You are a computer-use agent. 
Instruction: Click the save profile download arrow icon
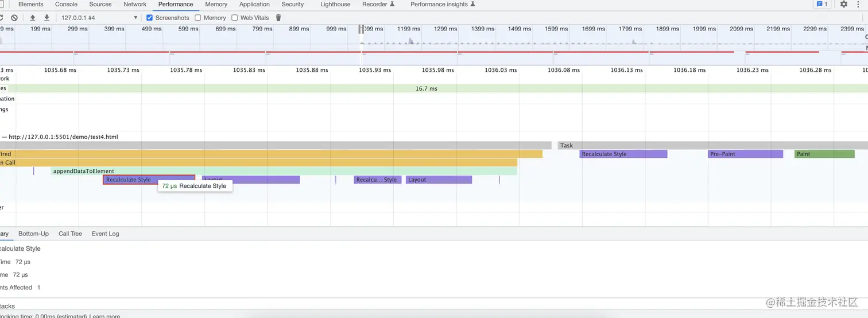pyautogui.click(x=46, y=18)
